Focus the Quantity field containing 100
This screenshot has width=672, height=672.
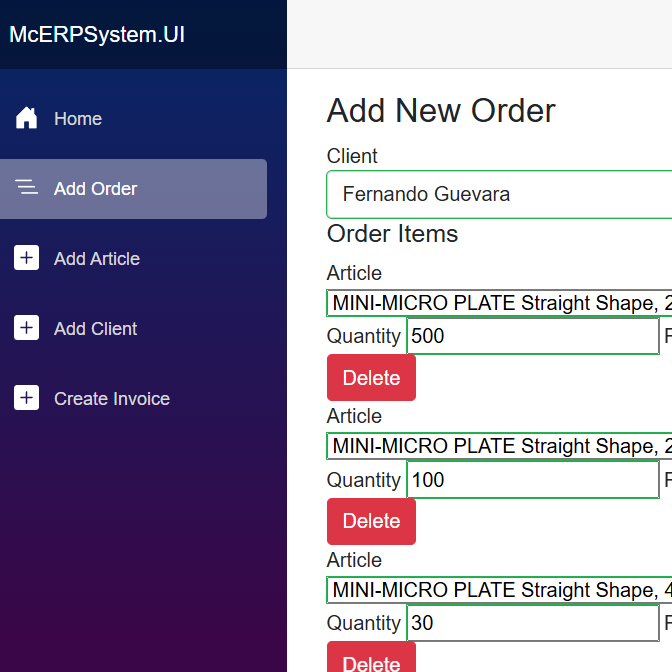pos(532,480)
